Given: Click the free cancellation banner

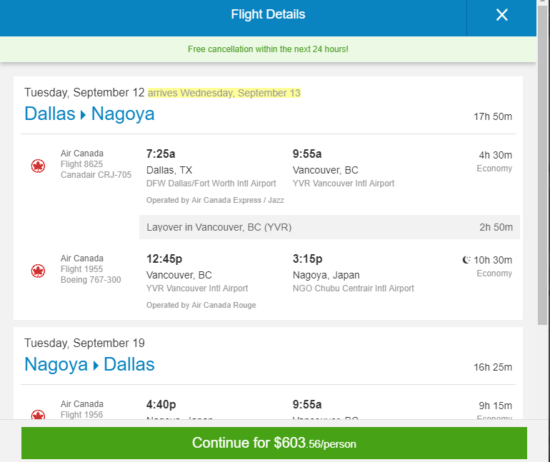Looking at the screenshot, I should click(x=268, y=49).
